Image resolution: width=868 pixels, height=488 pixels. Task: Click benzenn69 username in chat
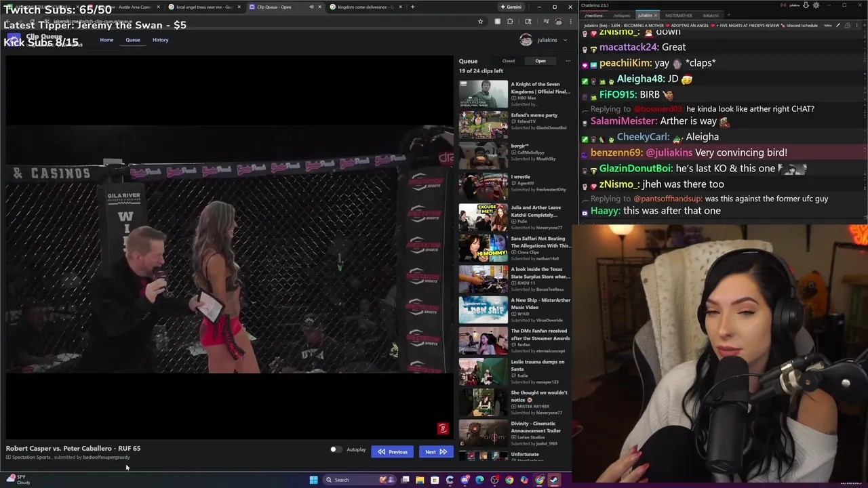(616, 152)
